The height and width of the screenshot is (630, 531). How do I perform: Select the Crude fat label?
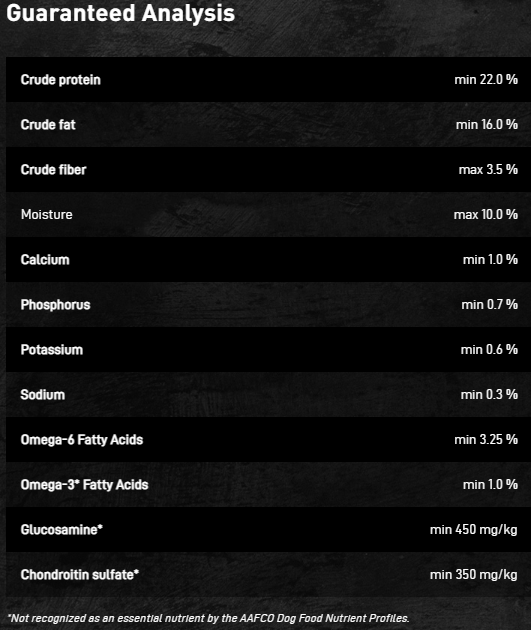48,125
